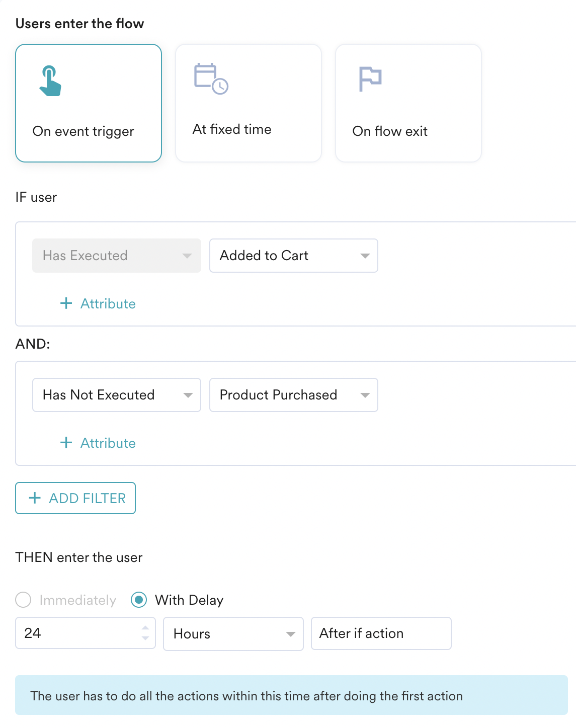This screenshot has height=728, width=576.
Task: Click plus icon beside first Attribute link
Action: [66, 303]
